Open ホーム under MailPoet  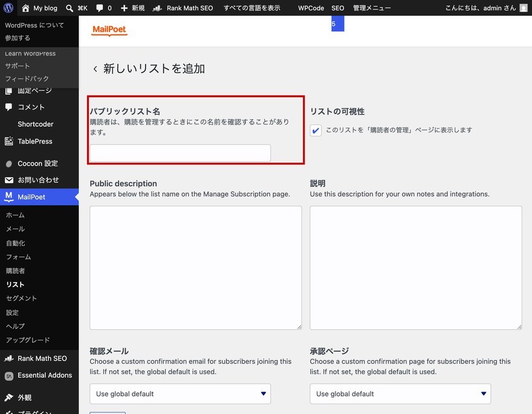tap(15, 215)
